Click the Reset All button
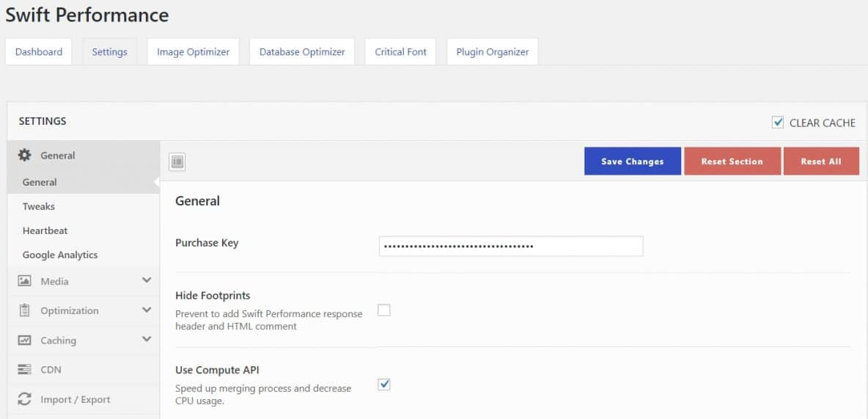 coord(822,161)
